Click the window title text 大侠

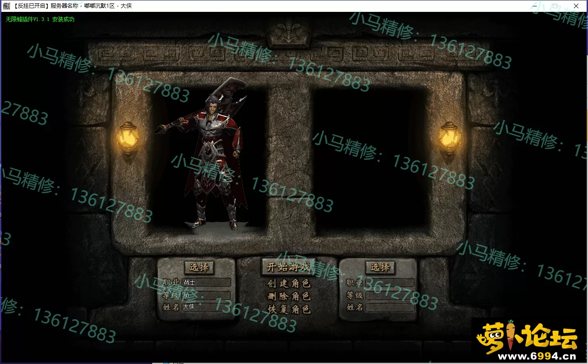[x=127, y=6]
